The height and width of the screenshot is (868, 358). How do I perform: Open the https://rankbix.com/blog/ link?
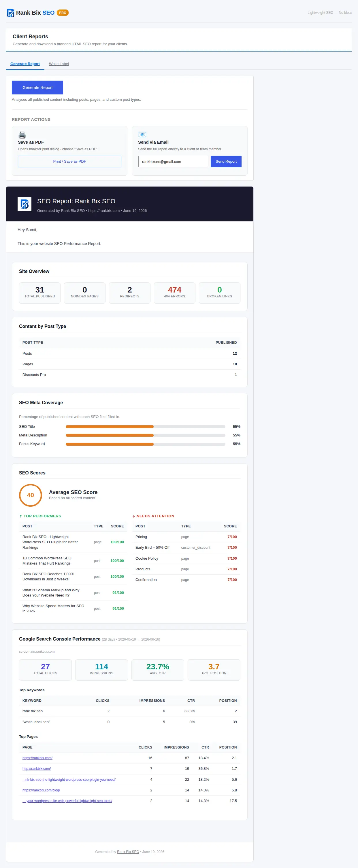[x=41, y=790]
